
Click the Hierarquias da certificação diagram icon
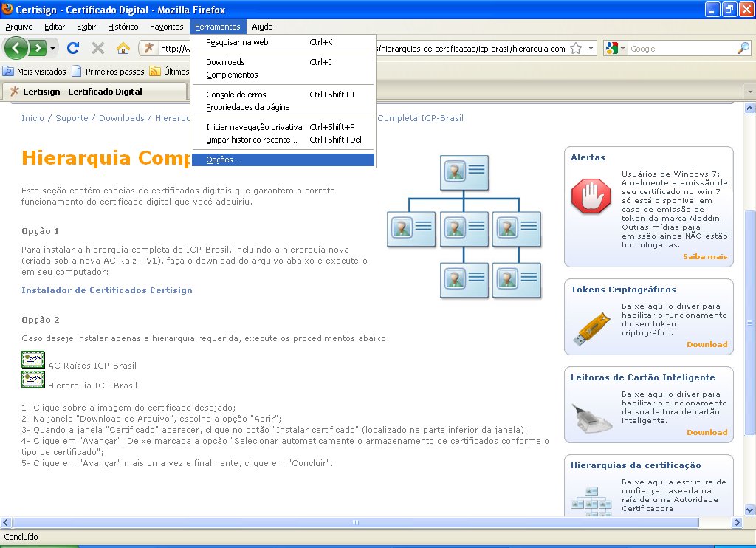click(x=591, y=501)
